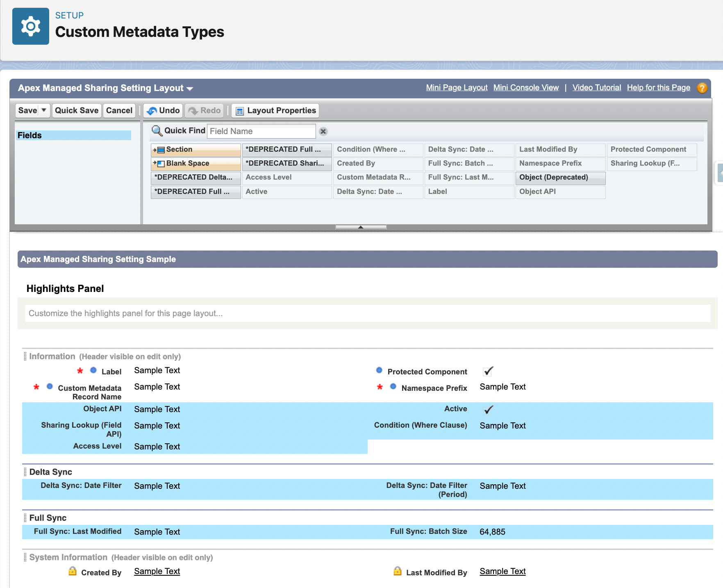
Task: Click the lock icon beside Created By
Action: 73,571
